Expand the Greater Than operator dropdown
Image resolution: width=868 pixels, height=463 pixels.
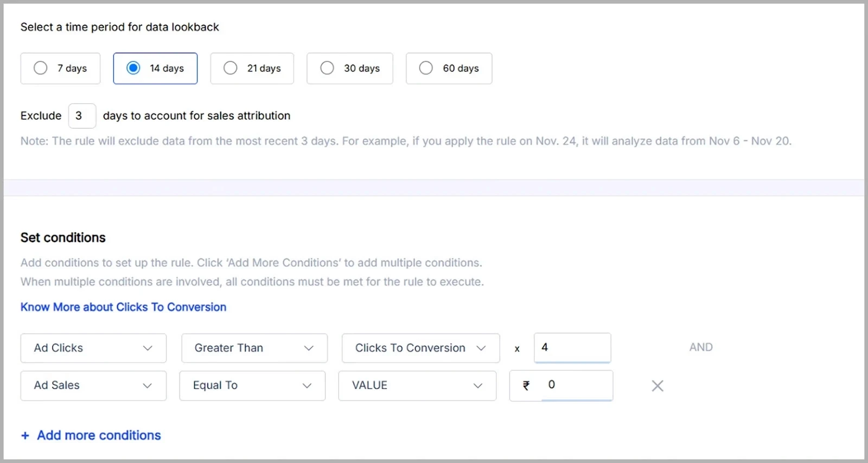tap(254, 348)
